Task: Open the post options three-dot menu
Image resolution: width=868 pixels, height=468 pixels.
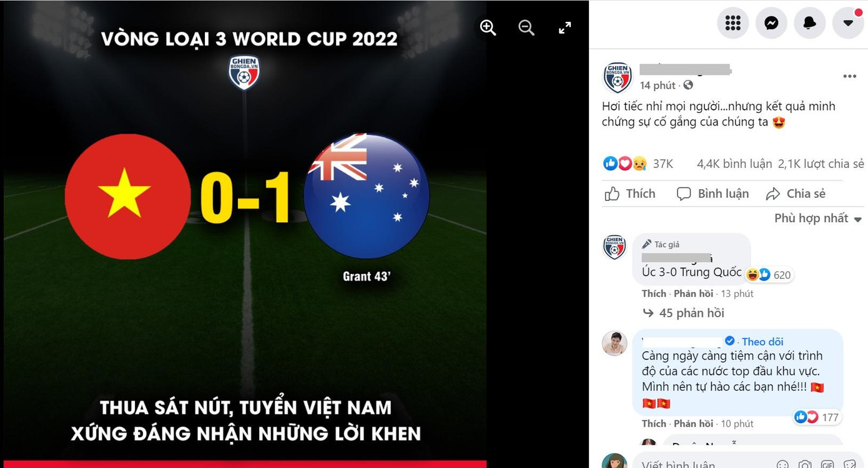Action: [849, 77]
